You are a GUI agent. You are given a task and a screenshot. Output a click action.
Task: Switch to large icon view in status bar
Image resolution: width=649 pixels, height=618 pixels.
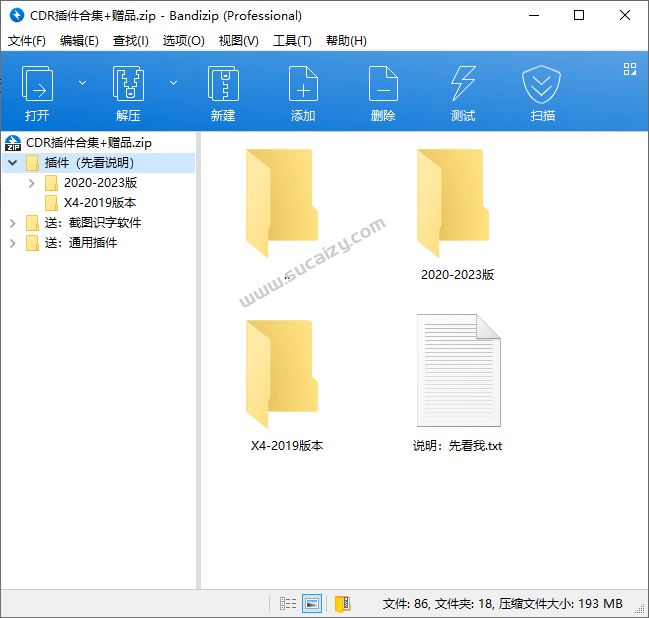312,604
